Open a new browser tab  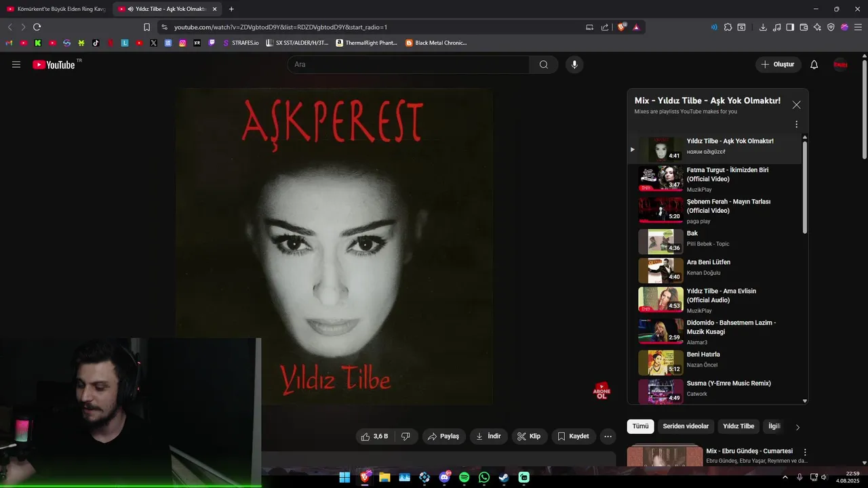point(231,9)
